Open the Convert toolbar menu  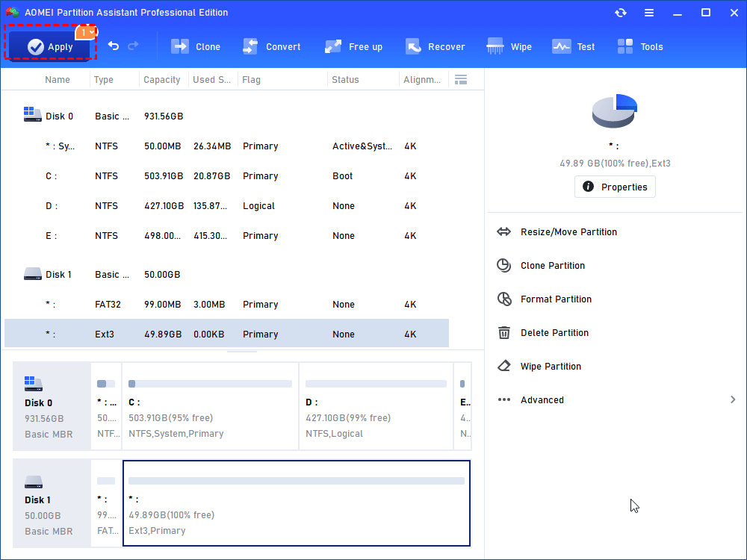(x=272, y=46)
